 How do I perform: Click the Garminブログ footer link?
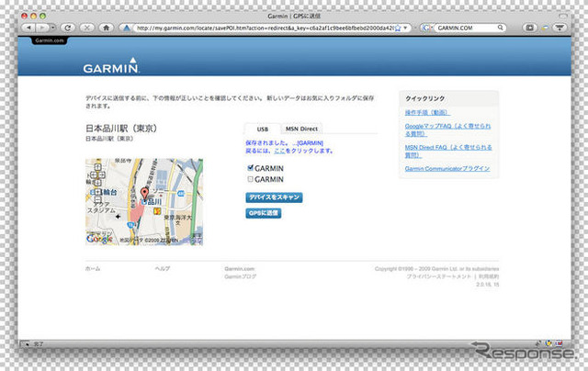(x=241, y=276)
